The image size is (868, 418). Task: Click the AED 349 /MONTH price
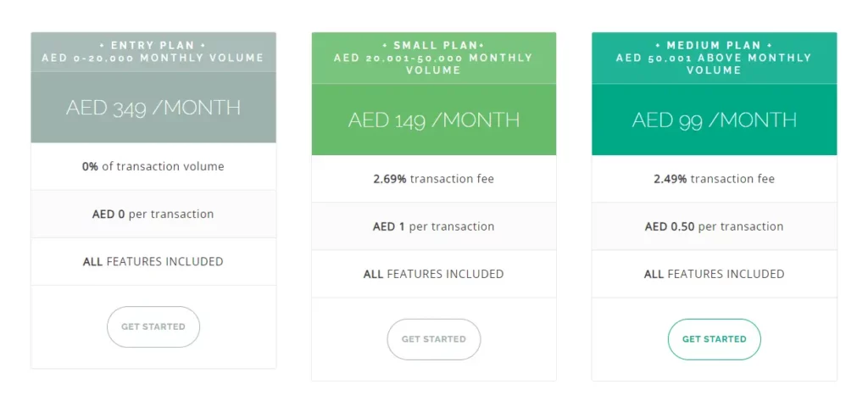tap(153, 108)
